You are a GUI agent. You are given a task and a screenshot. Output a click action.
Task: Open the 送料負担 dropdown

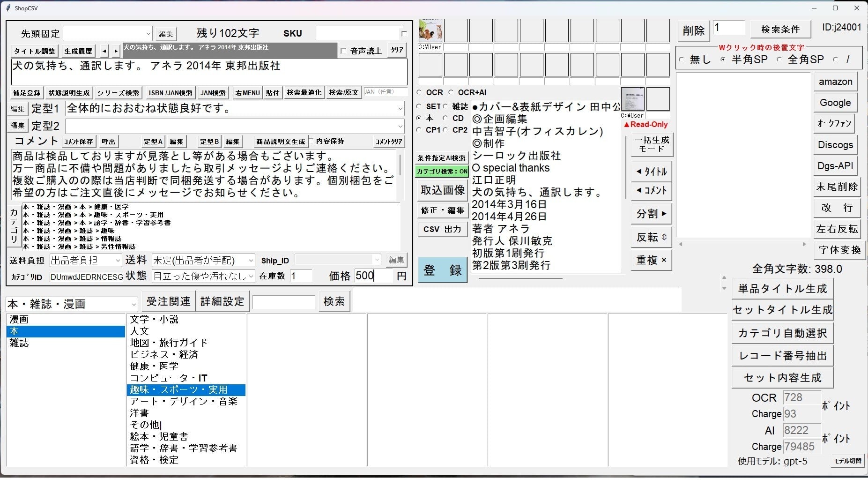coord(118,261)
